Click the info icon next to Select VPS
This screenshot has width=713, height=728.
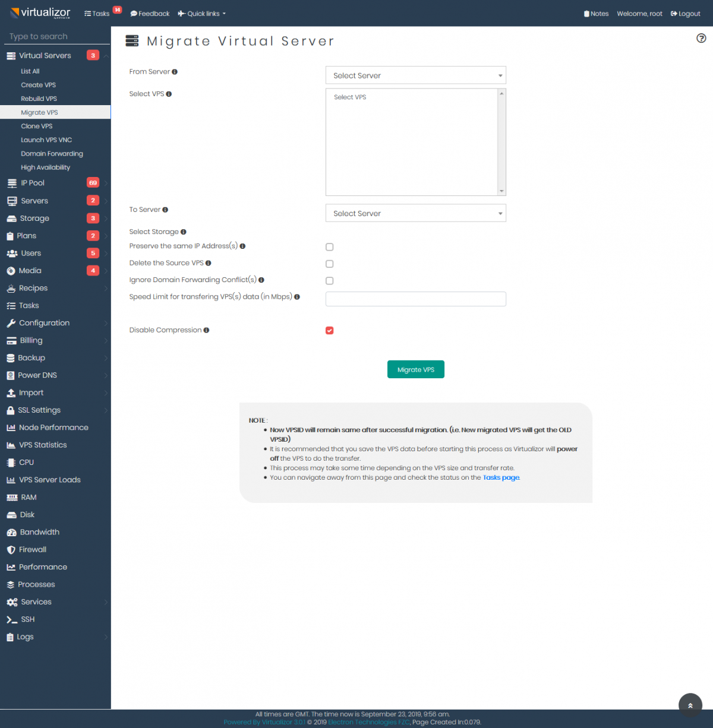(169, 93)
